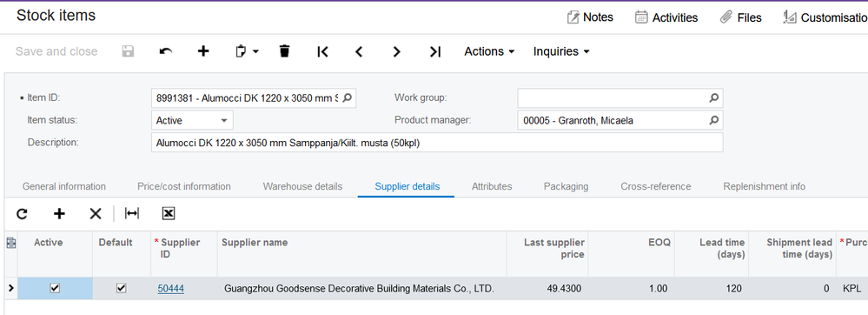Open attached Files
The height and width of the screenshot is (315, 868).
(x=740, y=17)
